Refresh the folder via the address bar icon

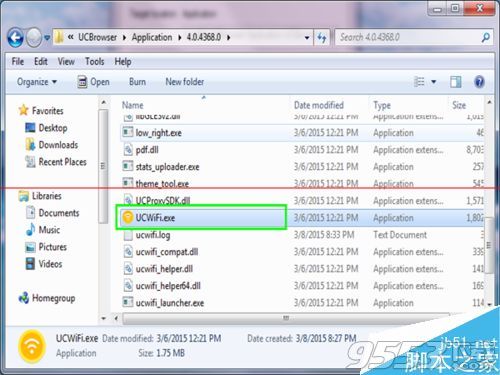(x=322, y=37)
